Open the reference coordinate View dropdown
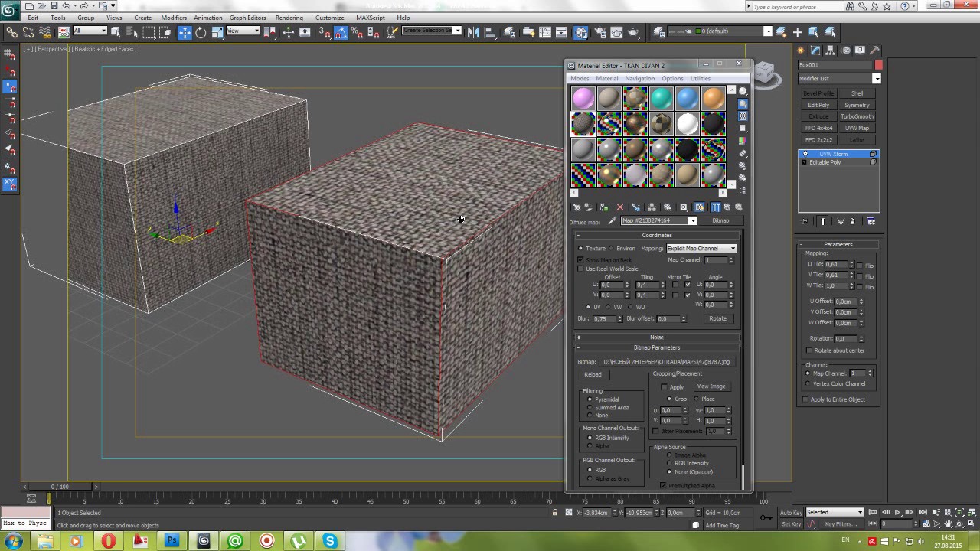The image size is (980, 551). (x=243, y=31)
